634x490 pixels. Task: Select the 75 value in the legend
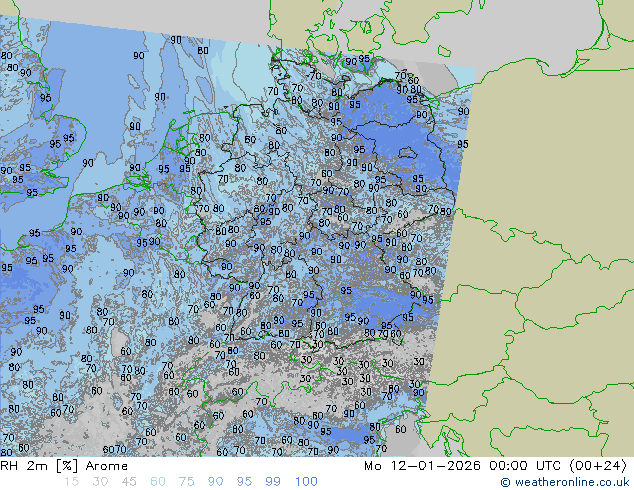[186, 482]
